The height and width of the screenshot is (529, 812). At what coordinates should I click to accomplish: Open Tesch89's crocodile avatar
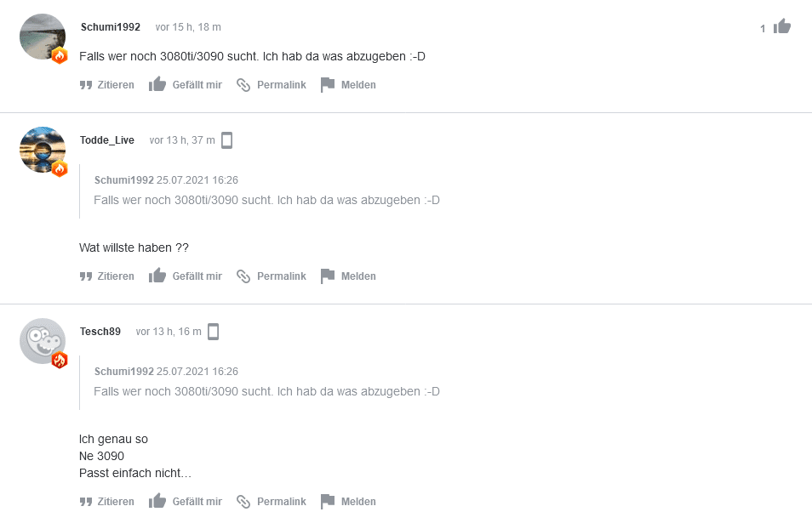[x=43, y=341]
